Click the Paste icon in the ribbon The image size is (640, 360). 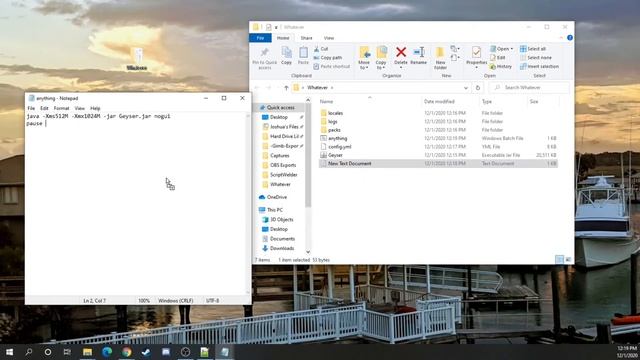tap(303, 56)
